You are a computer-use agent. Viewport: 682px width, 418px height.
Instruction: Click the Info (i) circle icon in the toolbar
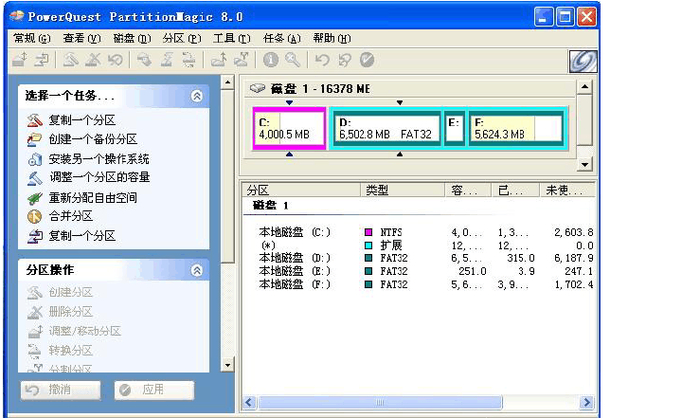(x=271, y=60)
